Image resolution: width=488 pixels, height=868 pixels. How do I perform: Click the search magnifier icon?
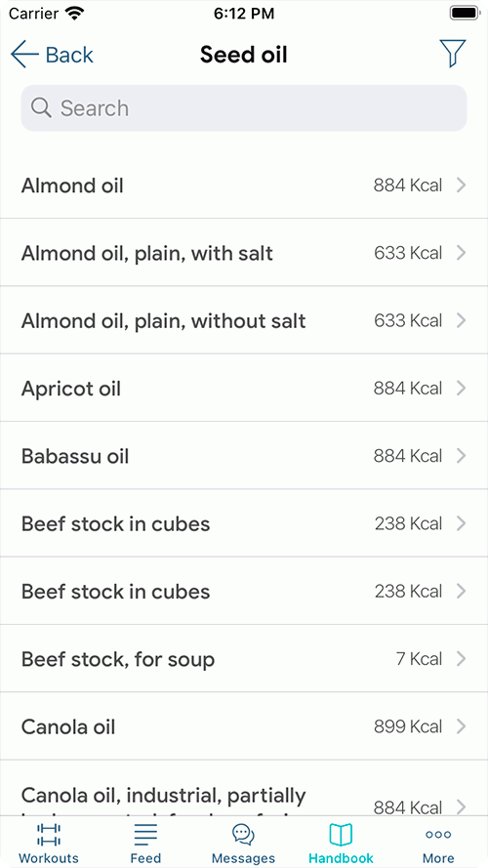coord(41,108)
